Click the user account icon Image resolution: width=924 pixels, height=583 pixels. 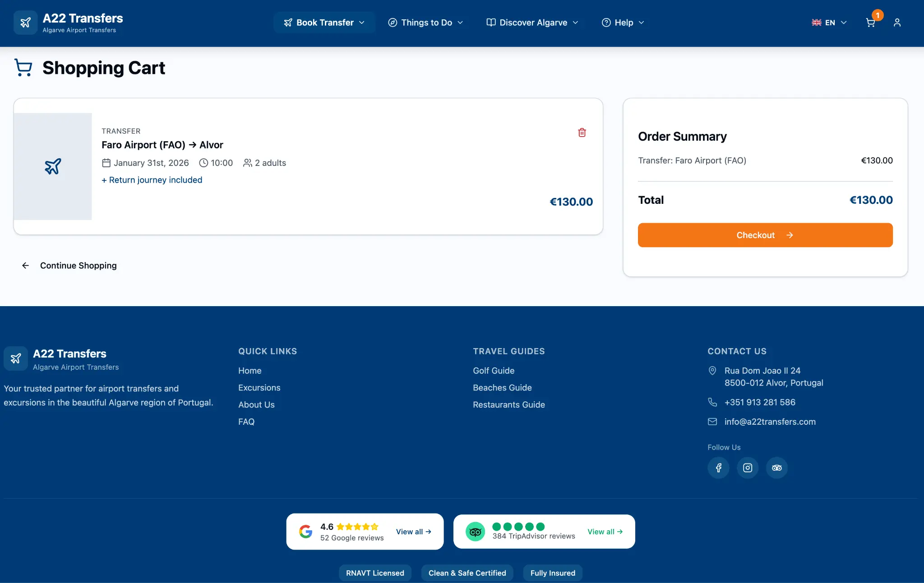pos(898,22)
